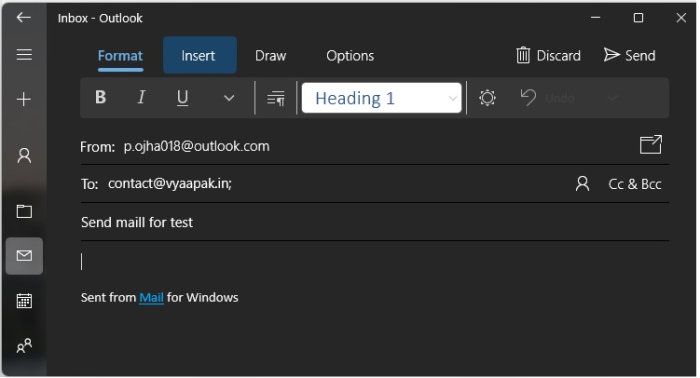Click the From address p.ojha018@outlook.com
Image resolution: width=700 pixels, height=378 pixels.
(x=197, y=146)
